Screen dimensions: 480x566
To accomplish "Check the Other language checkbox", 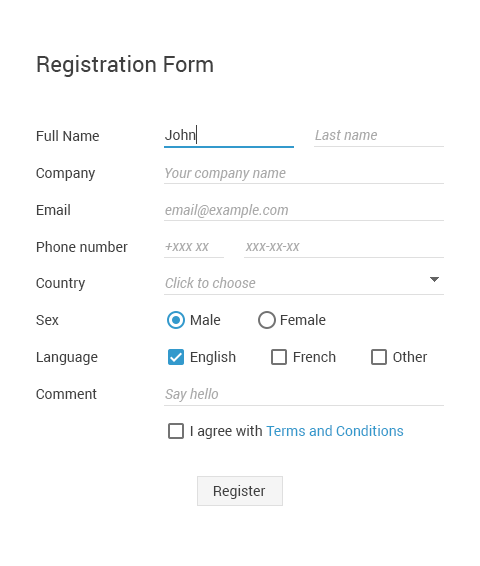I will tap(379, 357).
